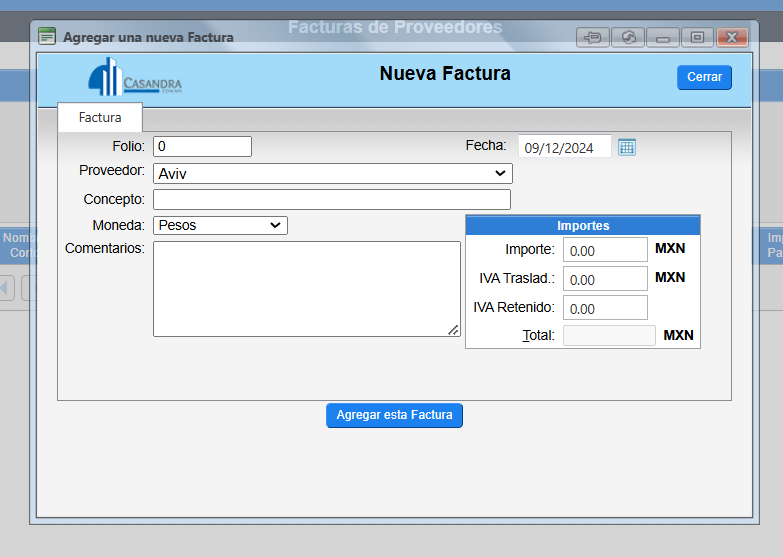The height and width of the screenshot is (557, 783).
Task: Click the Casandra logo in the header
Action: [x=135, y=78]
